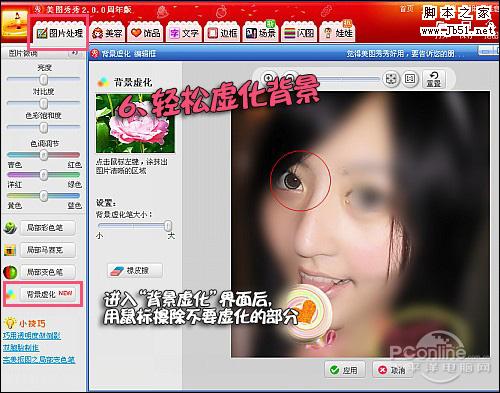Click the mosaic icon beside 局部马赛克

point(10,250)
